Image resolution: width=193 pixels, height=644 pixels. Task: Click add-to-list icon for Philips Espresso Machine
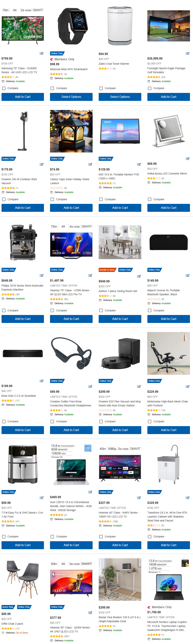41,276
